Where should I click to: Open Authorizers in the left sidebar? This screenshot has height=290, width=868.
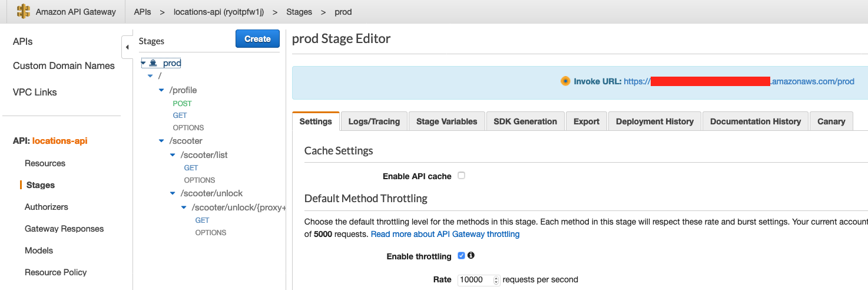click(x=46, y=207)
